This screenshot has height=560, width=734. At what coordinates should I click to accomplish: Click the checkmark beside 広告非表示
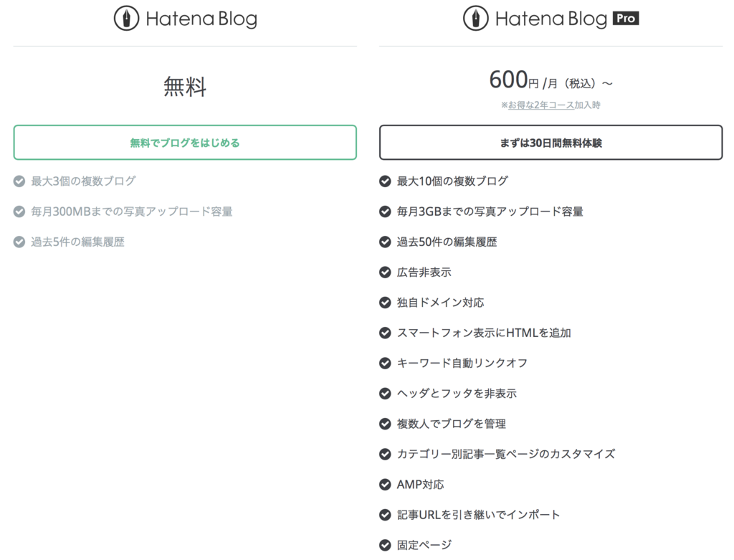tap(384, 272)
